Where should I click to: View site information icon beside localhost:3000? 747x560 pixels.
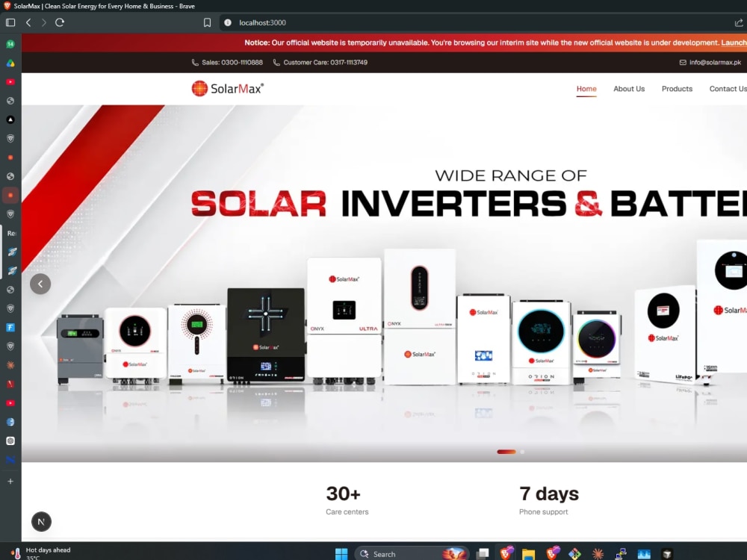228,22
